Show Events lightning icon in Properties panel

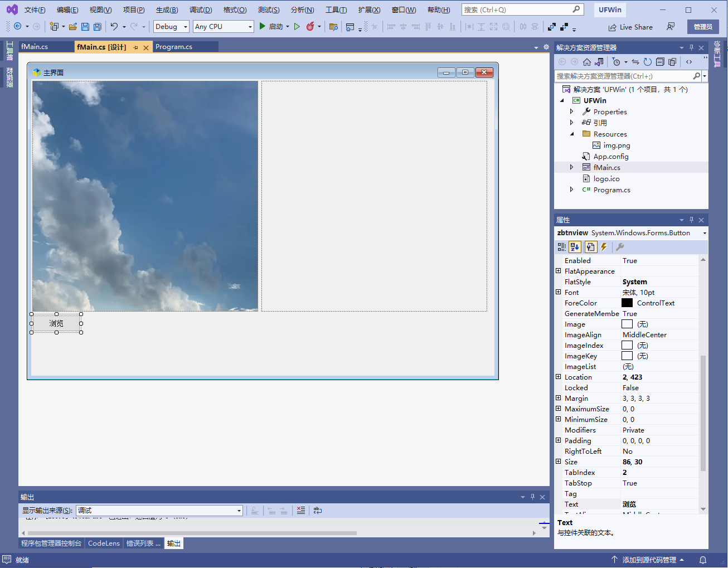[604, 247]
